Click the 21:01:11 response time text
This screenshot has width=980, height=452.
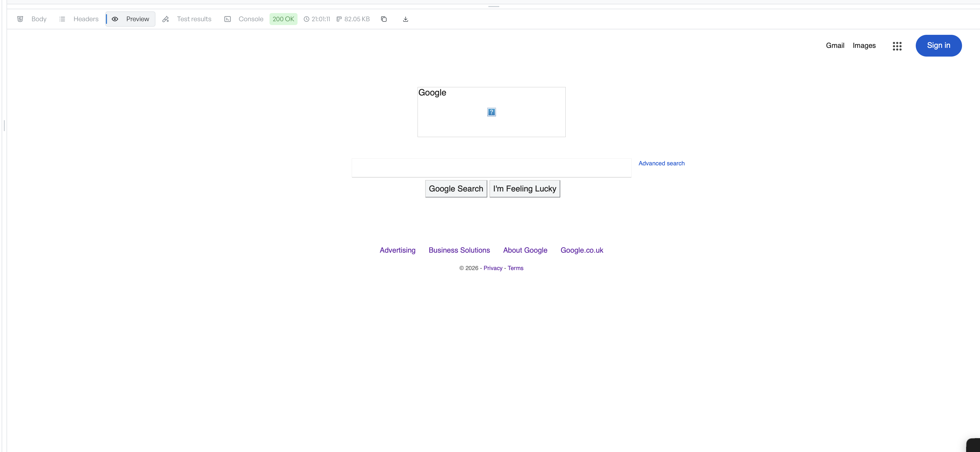coord(321,19)
